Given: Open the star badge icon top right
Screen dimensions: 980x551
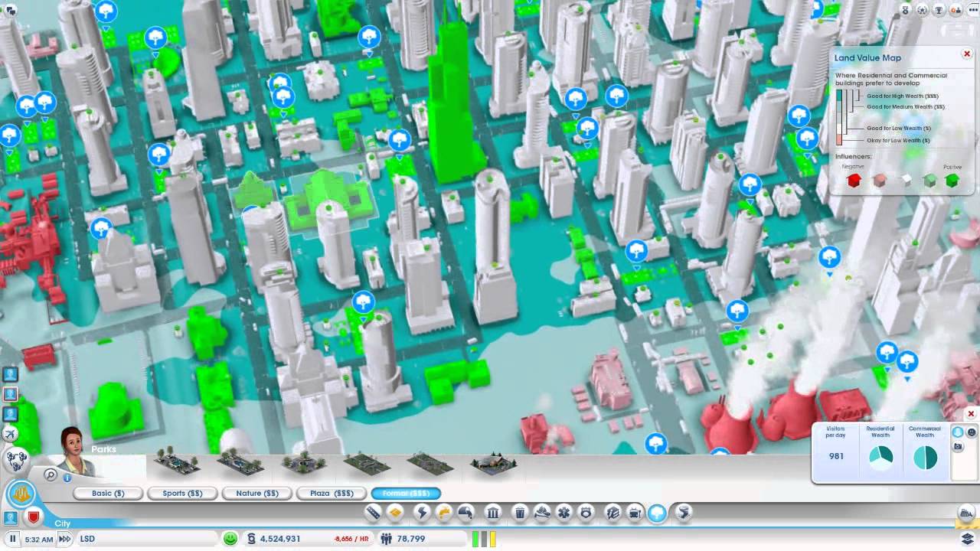Looking at the screenshot, I should pyautogui.click(x=923, y=10).
